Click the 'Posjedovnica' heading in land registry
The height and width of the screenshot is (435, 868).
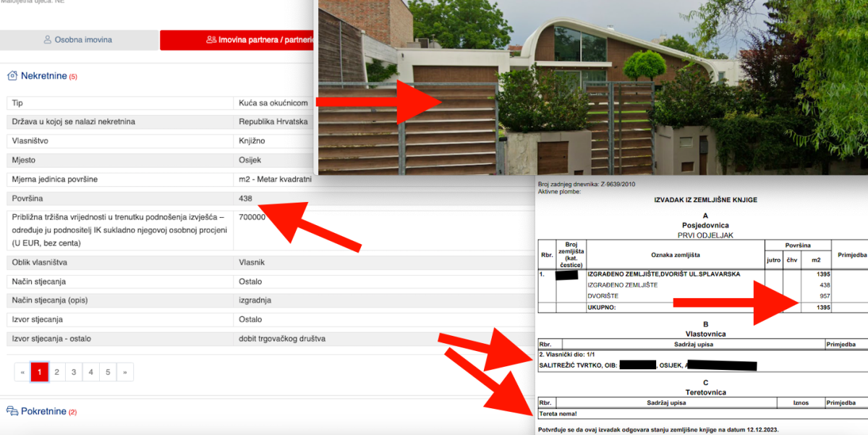705,225
